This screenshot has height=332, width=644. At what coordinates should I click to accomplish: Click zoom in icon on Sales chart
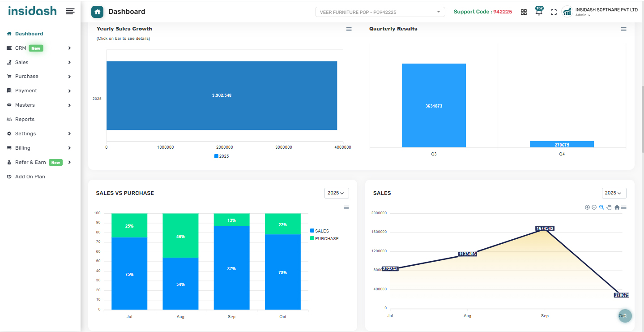point(587,207)
